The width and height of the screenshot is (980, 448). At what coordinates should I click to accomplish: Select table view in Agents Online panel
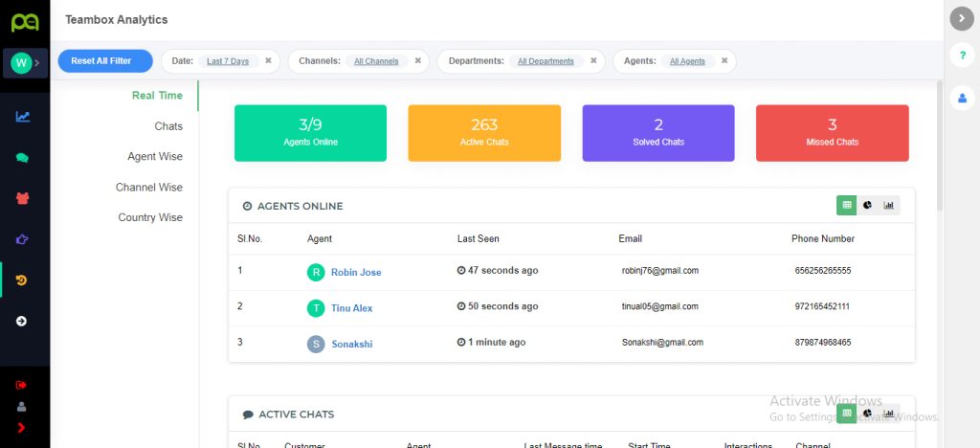pos(847,205)
